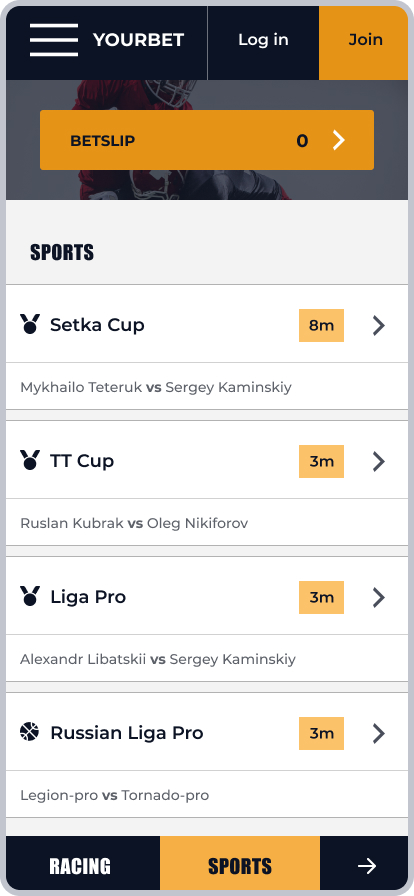The width and height of the screenshot is (414, 896).
Task: Expand the Setka Cup row chevron
Action: [379, 326]
